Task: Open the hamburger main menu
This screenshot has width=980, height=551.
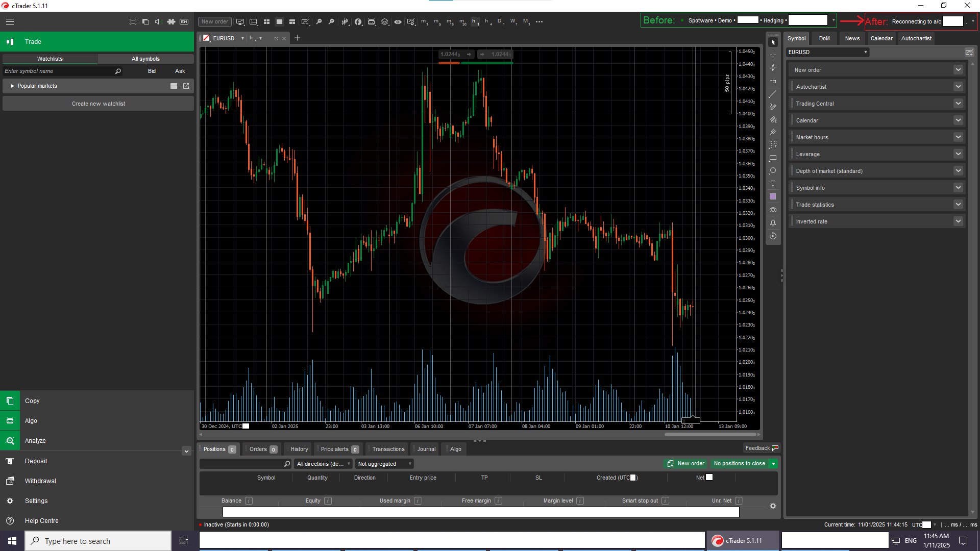Action: point(10,21)
